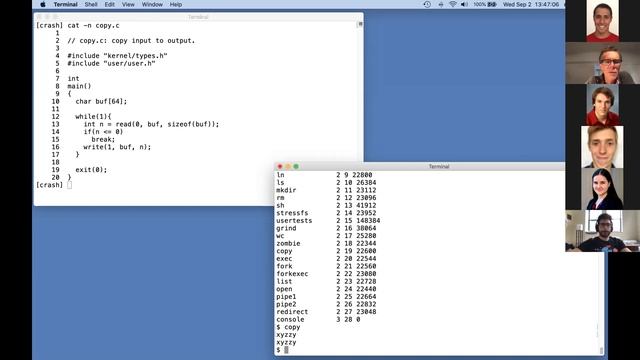Image resolution: width=640 pixels, height=360 pixels.
Task: Click the "list" row in the listing
Action: [326, 282]
